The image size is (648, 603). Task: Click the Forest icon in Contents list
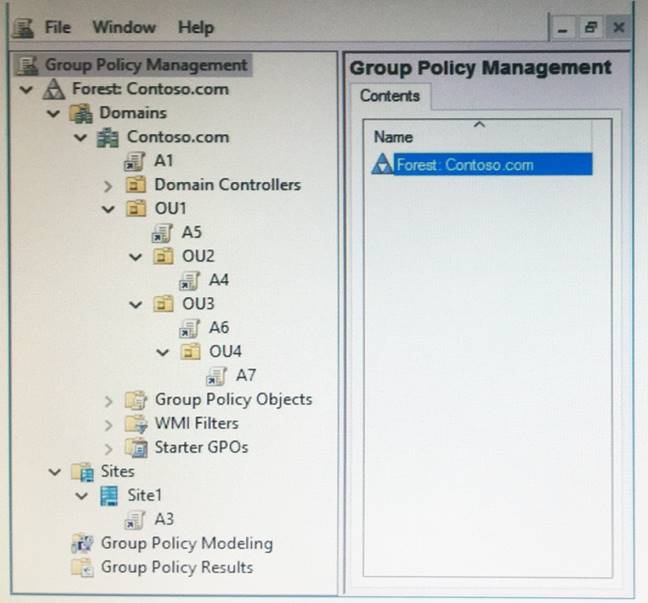pos(381,165)
